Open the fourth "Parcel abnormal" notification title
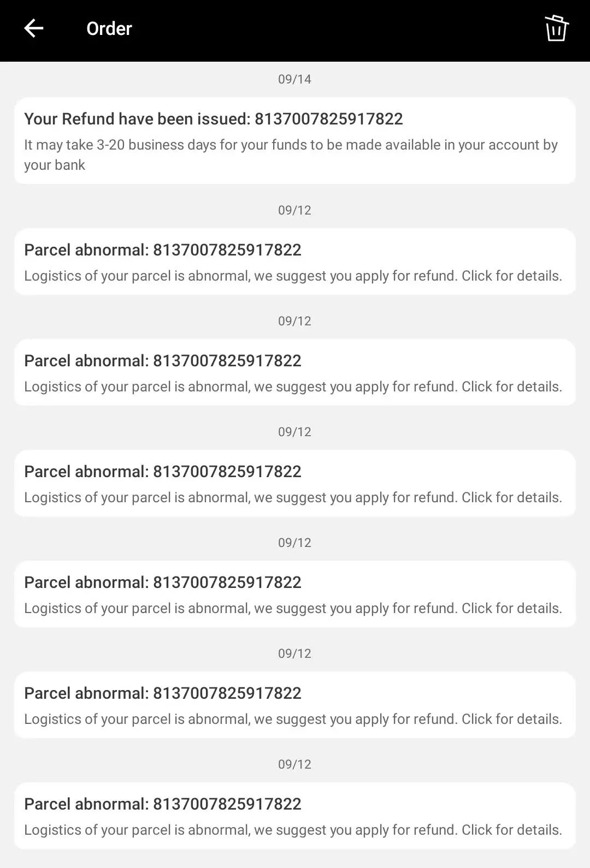 163,582
